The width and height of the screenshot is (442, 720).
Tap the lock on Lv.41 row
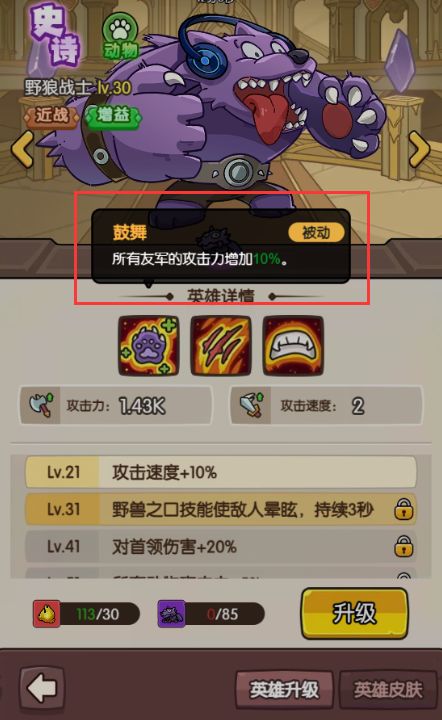coord(403,546)
